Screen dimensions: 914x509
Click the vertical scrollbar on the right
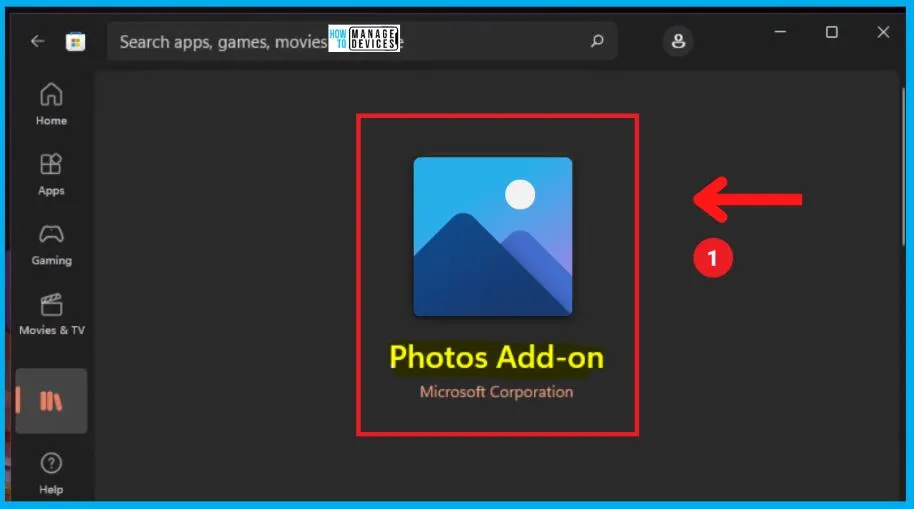click(904, 166)
